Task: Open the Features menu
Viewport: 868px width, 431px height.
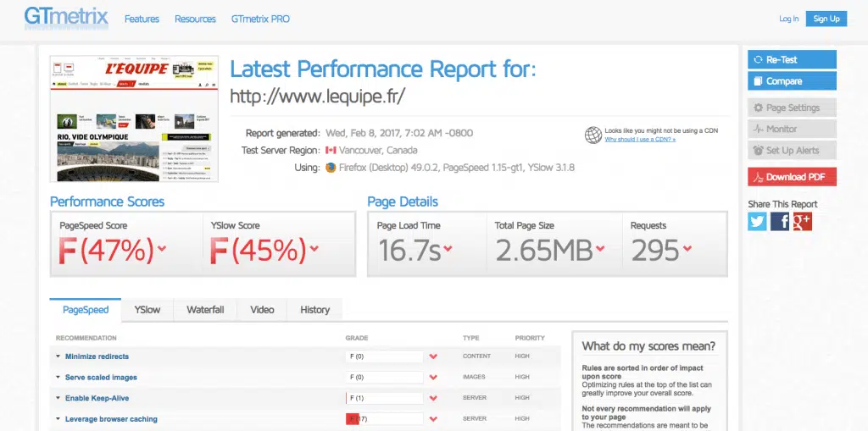Action: pos(142,19)
